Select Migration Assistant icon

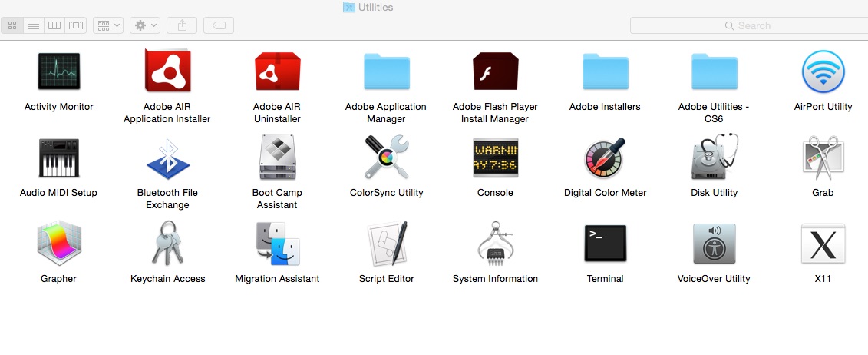[x=277, y=244]
